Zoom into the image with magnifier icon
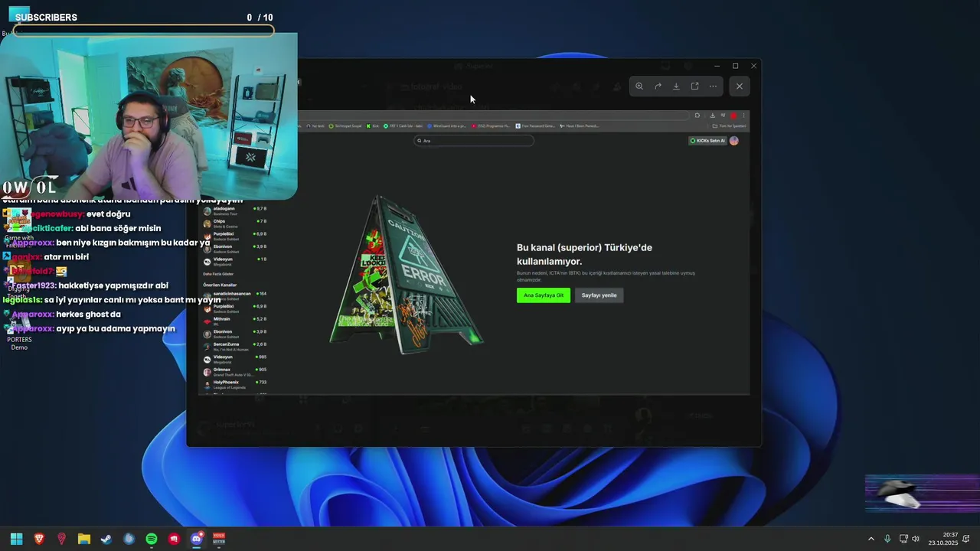This screenshot has width=980, height=551. (x=639, y=86)
